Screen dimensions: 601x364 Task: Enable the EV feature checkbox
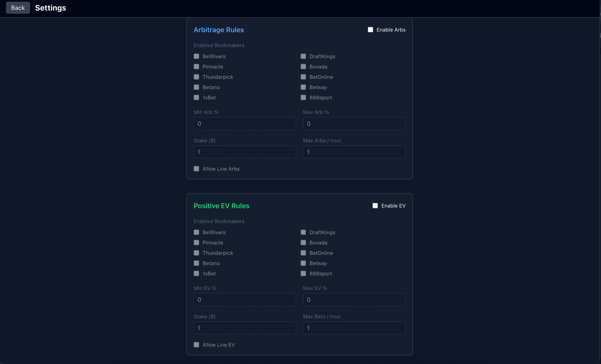point(375,206)
